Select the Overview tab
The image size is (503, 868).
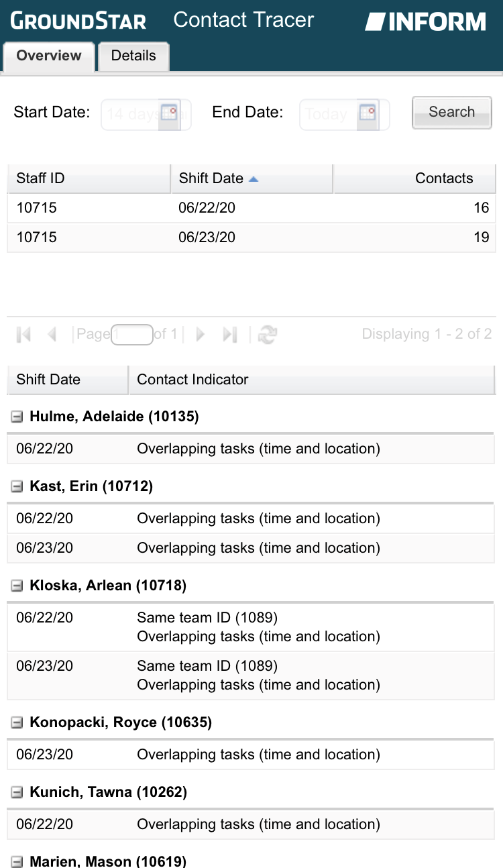pos(49,56)
